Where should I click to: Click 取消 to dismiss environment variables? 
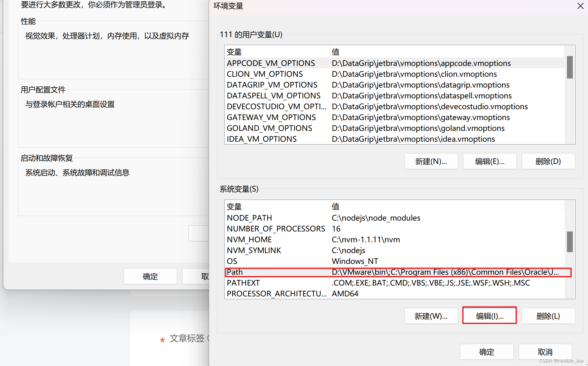click(x=545, y=352)
